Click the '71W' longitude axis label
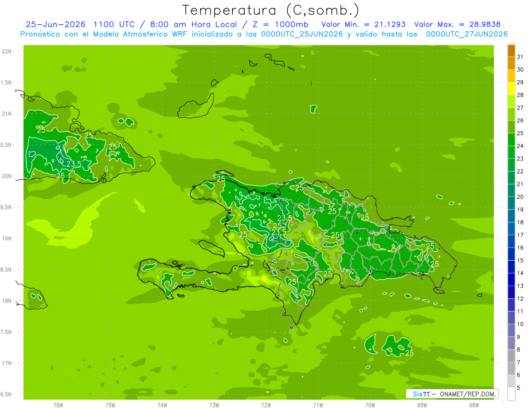This screenshot has height=411, width=532. (318, 405)
